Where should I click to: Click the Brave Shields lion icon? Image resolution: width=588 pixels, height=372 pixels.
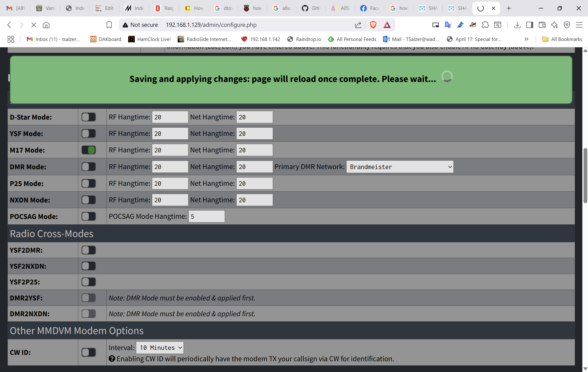373,25
